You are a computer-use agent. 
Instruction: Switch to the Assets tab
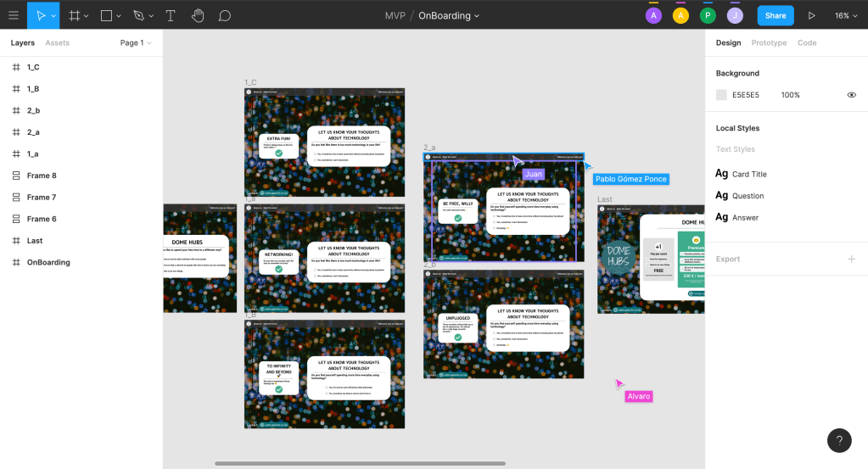57,42
